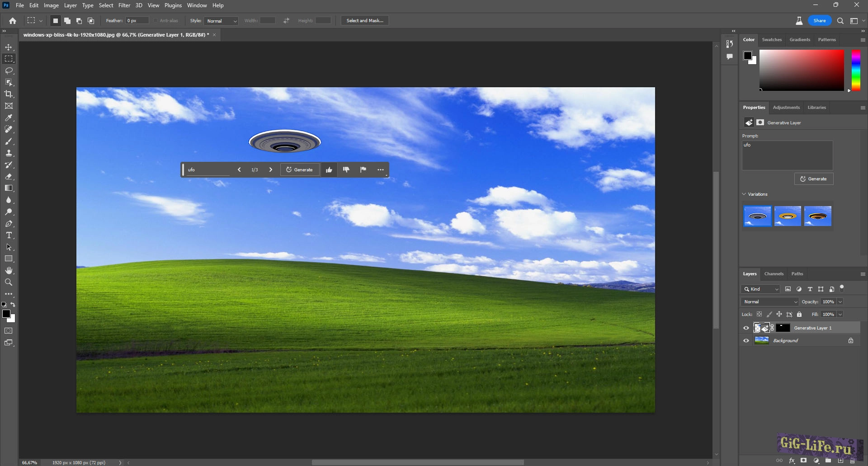Viewport: 868px width, 466px height.
Task: Select the Crop tool
Action: 9,94
